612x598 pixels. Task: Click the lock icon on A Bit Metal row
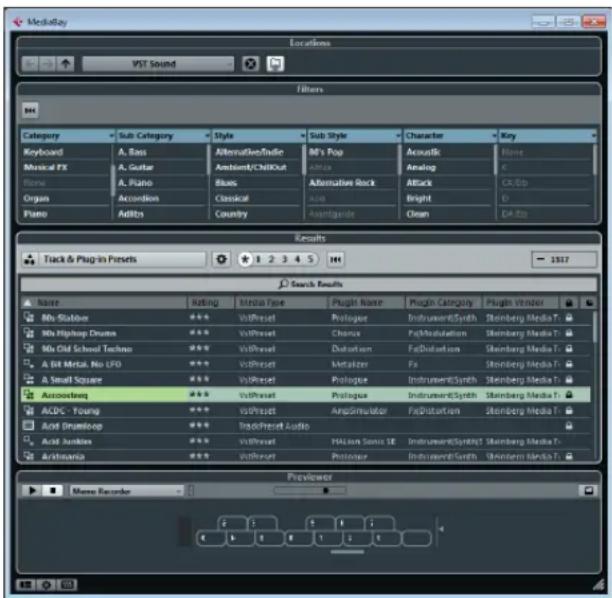pos(569,364)
